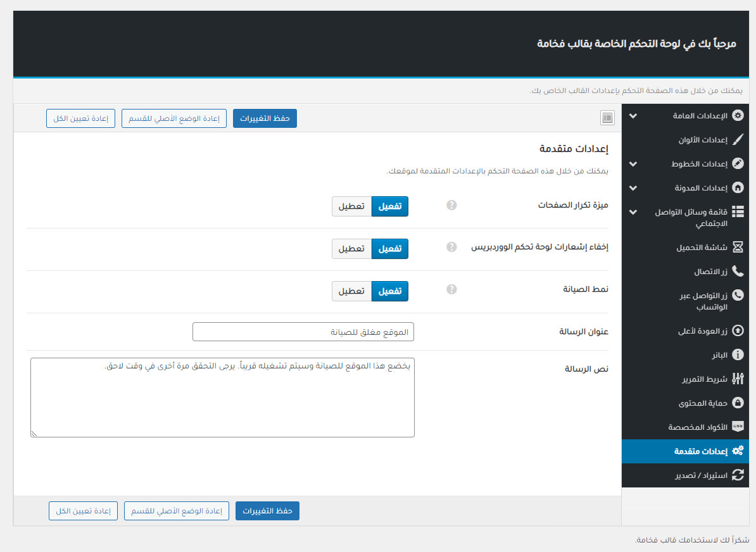Click bottom إعادة تعيين الكل button
The width and height of the screenshot is (756, 552).
pos(84,511)
